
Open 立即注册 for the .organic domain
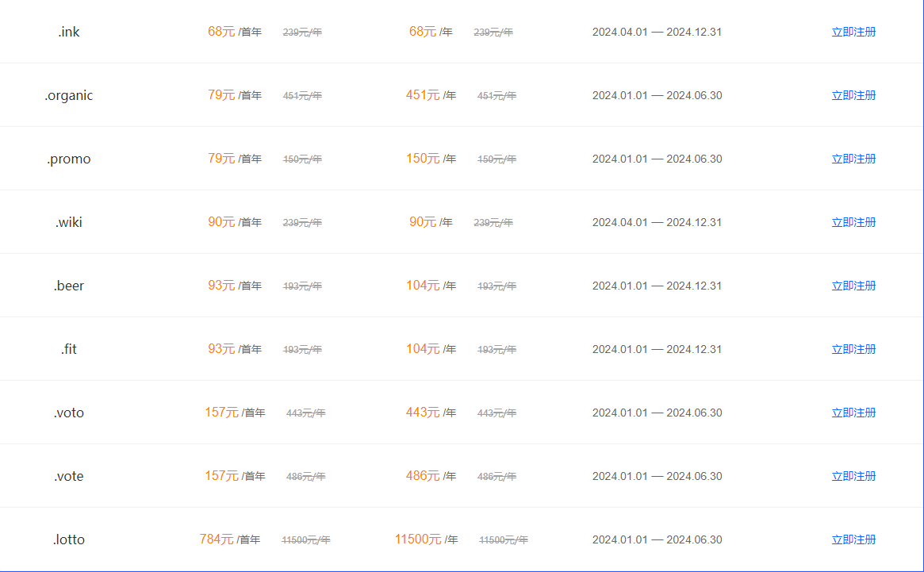click(853, 95)
